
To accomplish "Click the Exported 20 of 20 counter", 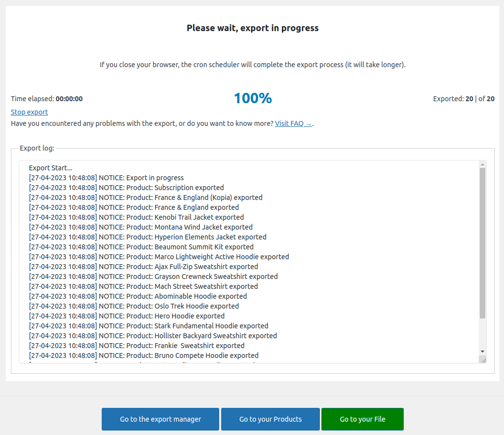I will pyautogui.click(x=464, y=99).
